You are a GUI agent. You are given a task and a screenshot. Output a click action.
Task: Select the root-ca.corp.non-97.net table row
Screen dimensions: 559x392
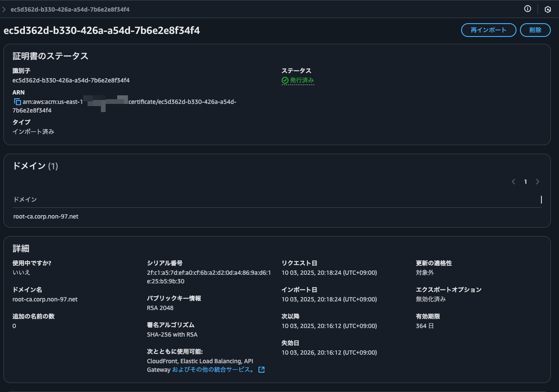pos(46,217)
